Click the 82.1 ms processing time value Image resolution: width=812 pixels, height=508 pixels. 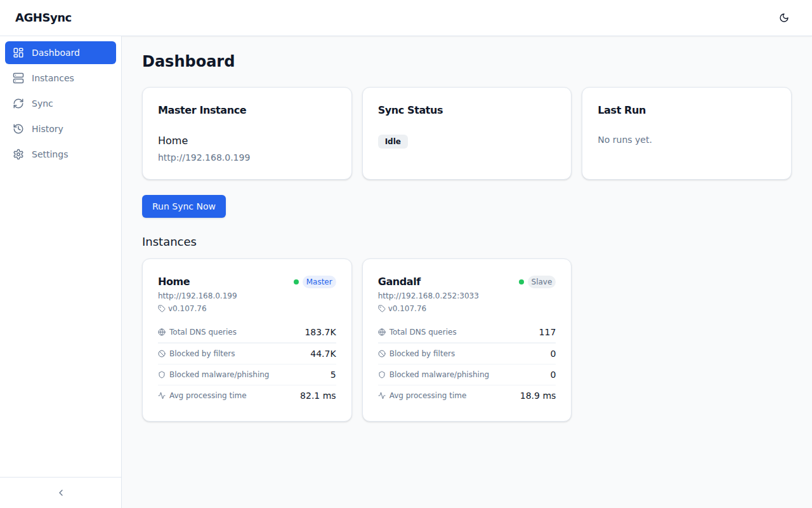tap(318, 396)
